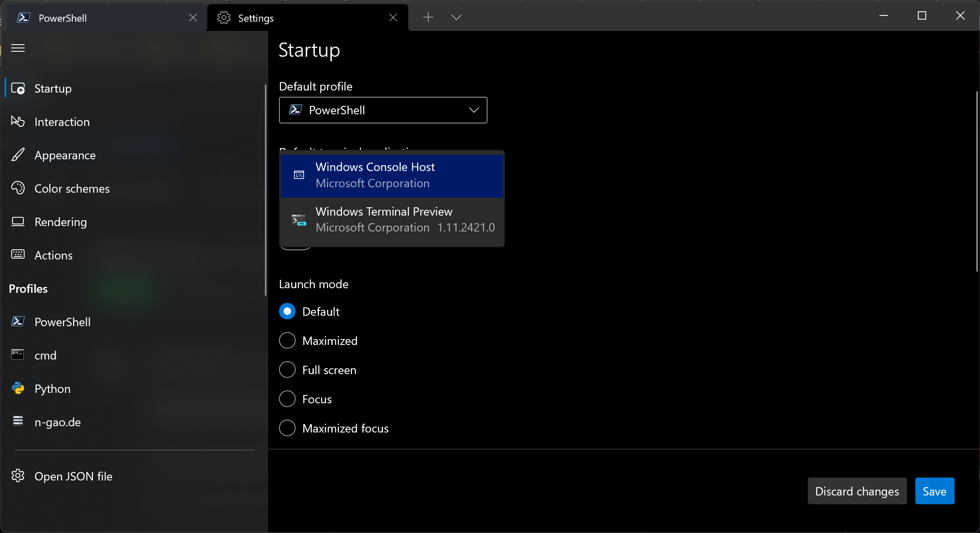Choose the Focus launch mode option

[x=287, y=399]
